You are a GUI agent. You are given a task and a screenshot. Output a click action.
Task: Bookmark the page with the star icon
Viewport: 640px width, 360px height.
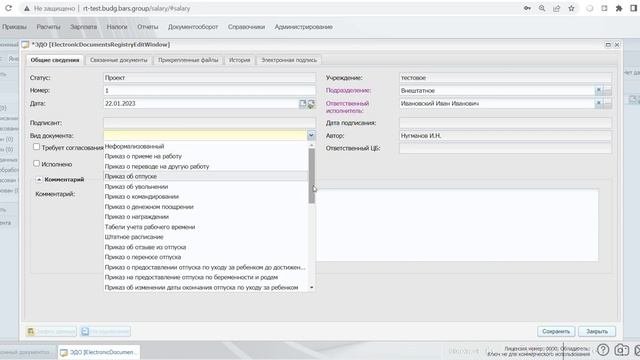(571, 8)
